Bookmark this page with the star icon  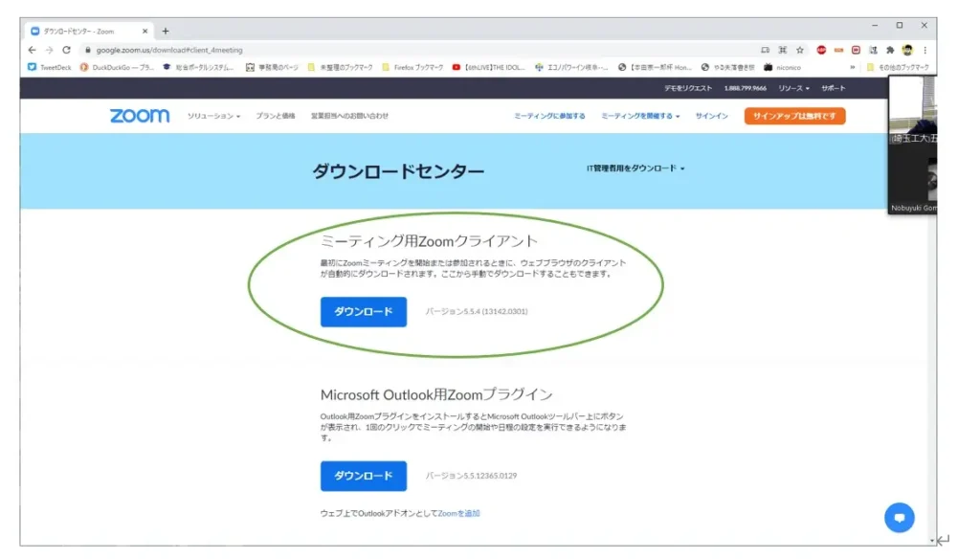click(800, 50)
